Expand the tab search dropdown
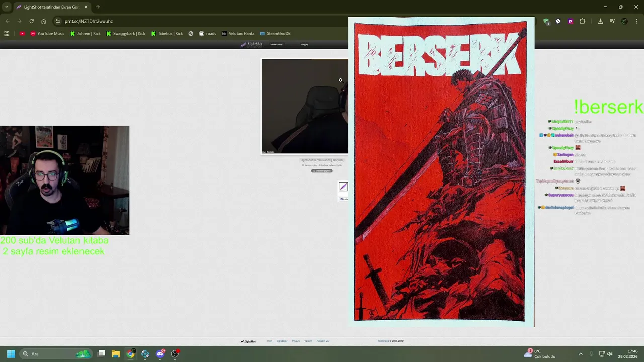Viewport: 644px width, 362px height. tap(6, 7)
